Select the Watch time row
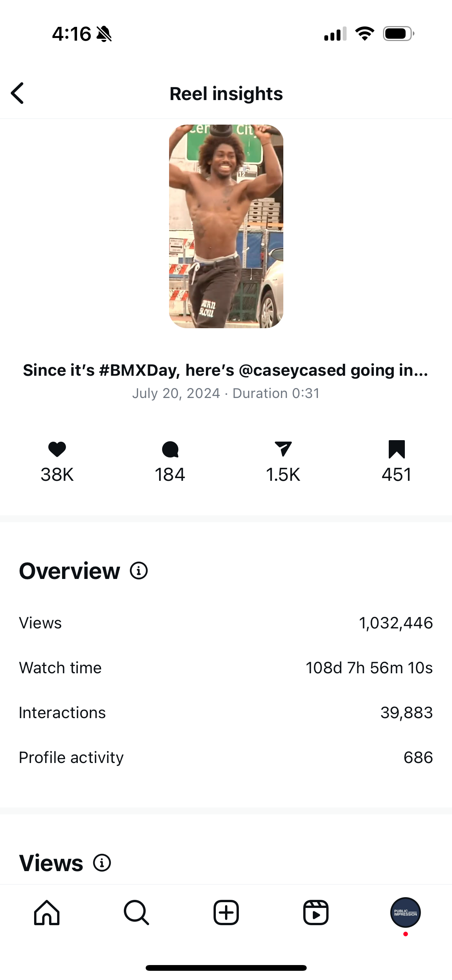The height and width of the screenshot is (980, 452). [x=226, y=668]
